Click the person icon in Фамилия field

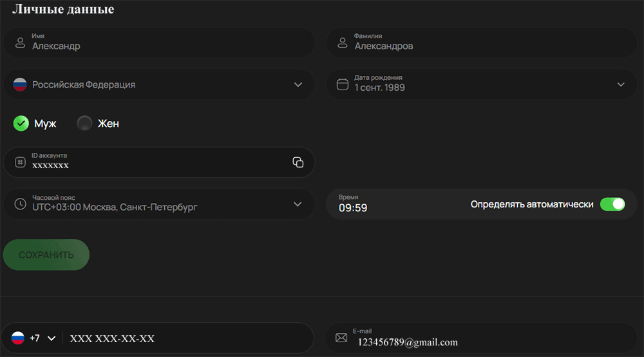pos(343,43)
